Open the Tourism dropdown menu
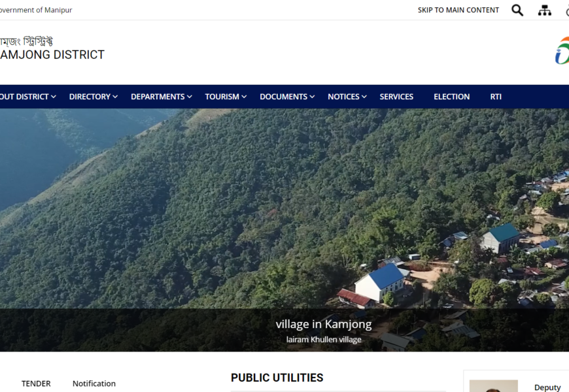Screen dimensions: 569x392 pyautogui.click(x=226, y=97)
